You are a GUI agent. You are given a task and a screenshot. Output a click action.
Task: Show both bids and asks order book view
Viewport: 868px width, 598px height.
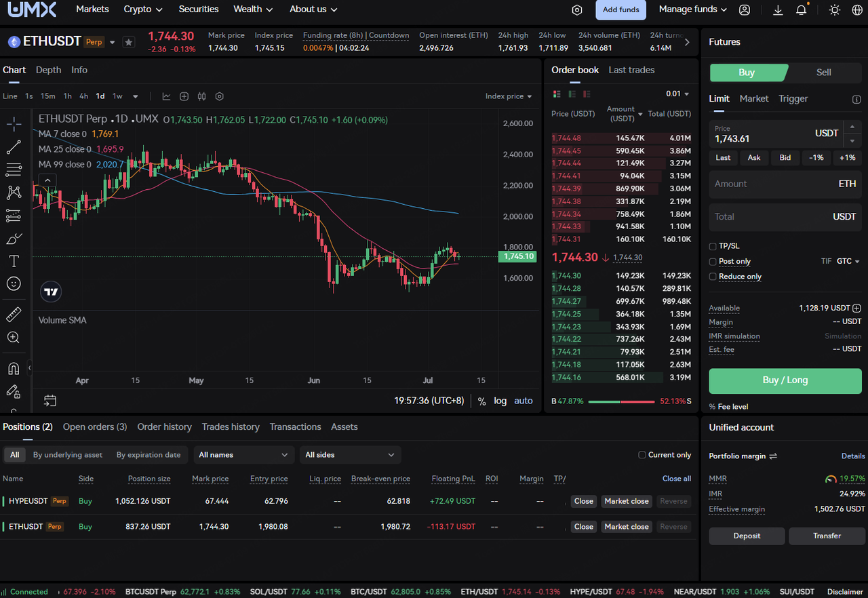557,94
